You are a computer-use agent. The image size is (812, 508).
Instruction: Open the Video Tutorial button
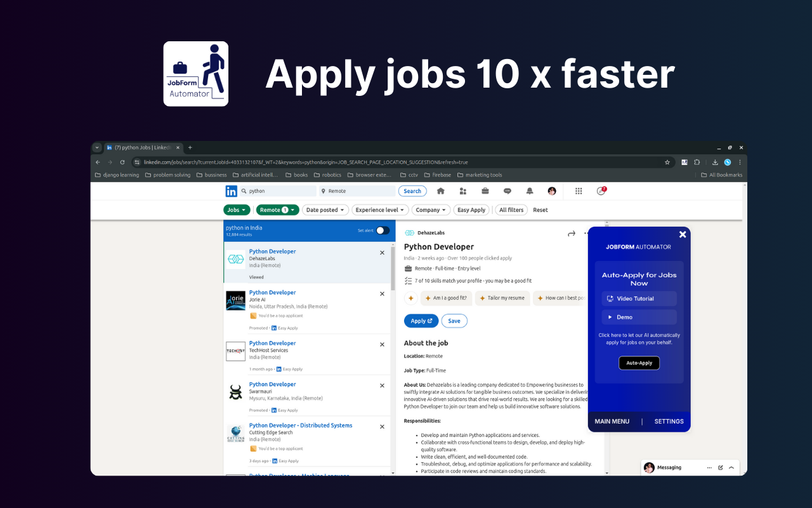pos(639,298)
